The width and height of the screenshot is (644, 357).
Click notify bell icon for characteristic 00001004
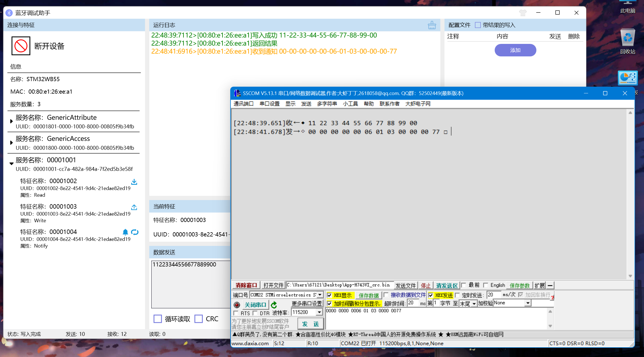point(125,232)
